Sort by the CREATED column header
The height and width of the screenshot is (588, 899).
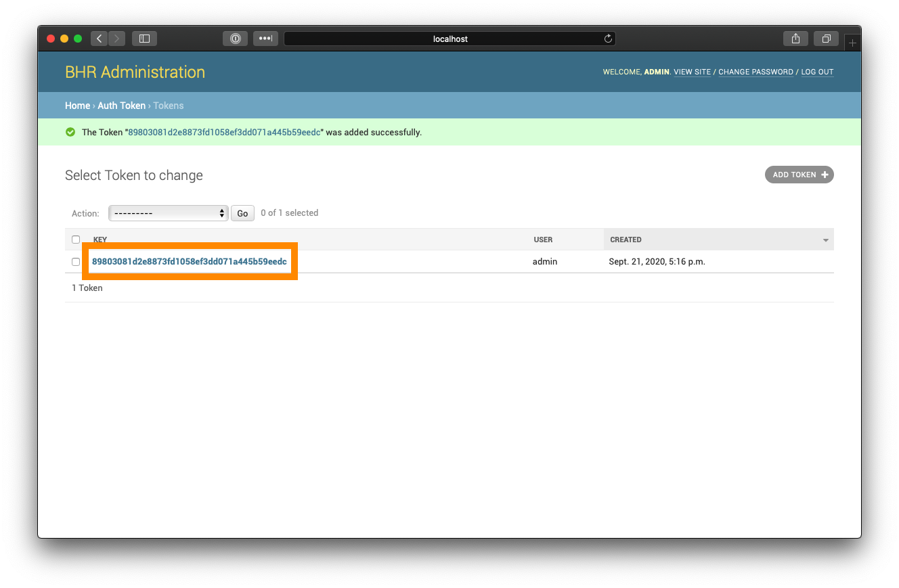tap(626, 240)
